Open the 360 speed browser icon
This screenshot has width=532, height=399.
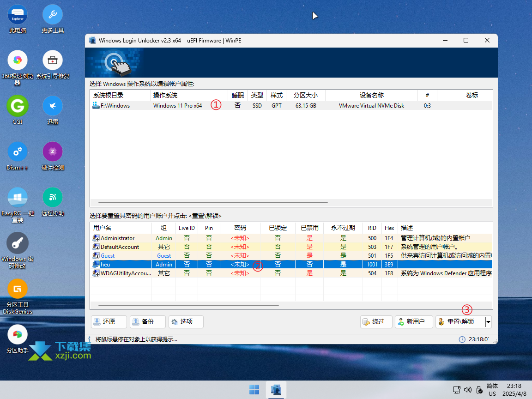pos(18,60)
